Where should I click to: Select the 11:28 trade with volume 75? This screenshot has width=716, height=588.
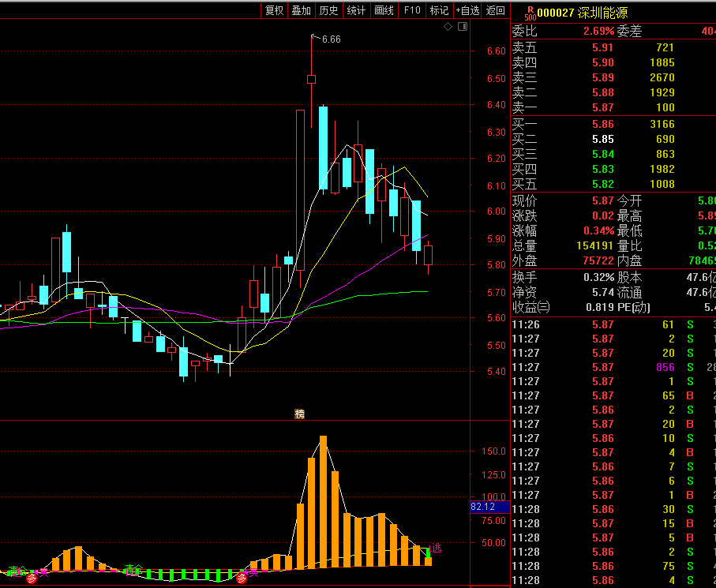pyautogui.click(x=613, y=566)
